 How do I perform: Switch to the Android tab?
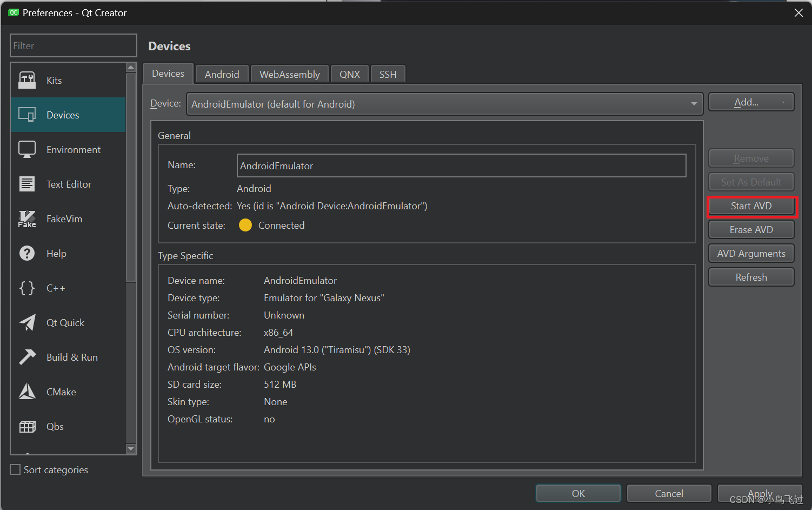(222, 74)
